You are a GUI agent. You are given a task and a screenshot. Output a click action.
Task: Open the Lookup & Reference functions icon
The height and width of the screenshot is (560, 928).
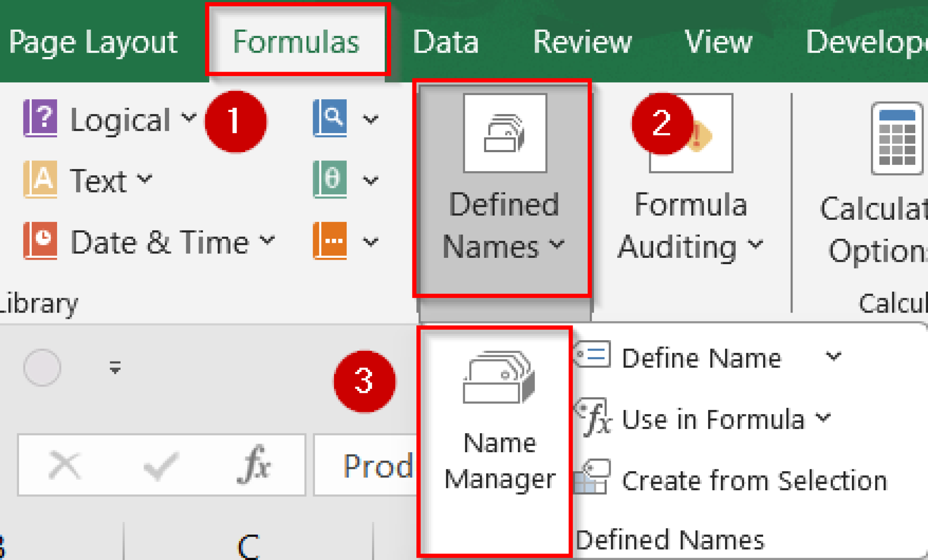(330, 119)
